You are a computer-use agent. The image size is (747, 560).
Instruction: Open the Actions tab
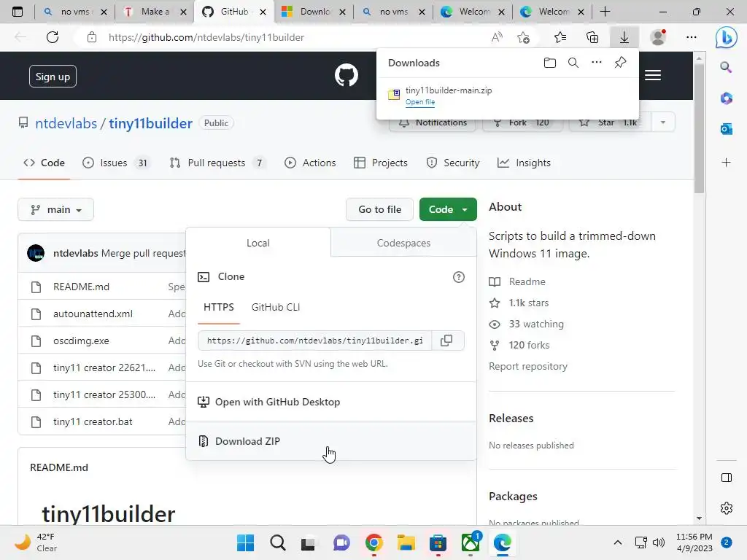(310, 163)
